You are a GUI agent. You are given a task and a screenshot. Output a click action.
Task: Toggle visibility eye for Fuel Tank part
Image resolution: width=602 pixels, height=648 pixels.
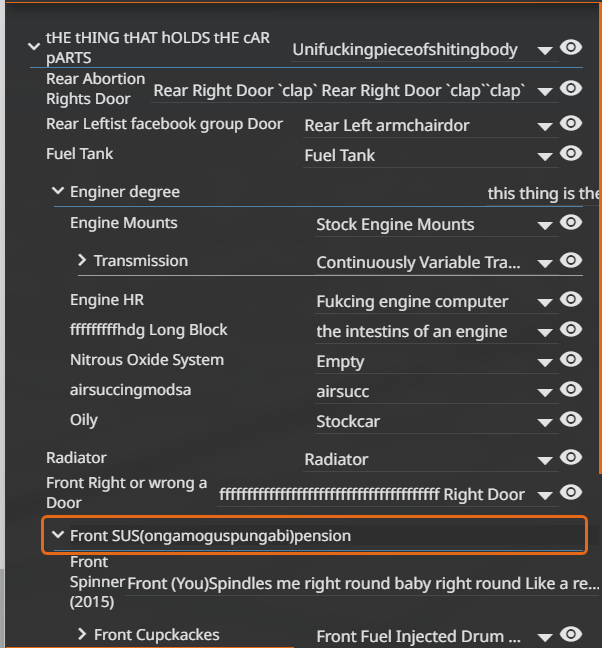tap(571, 154)
